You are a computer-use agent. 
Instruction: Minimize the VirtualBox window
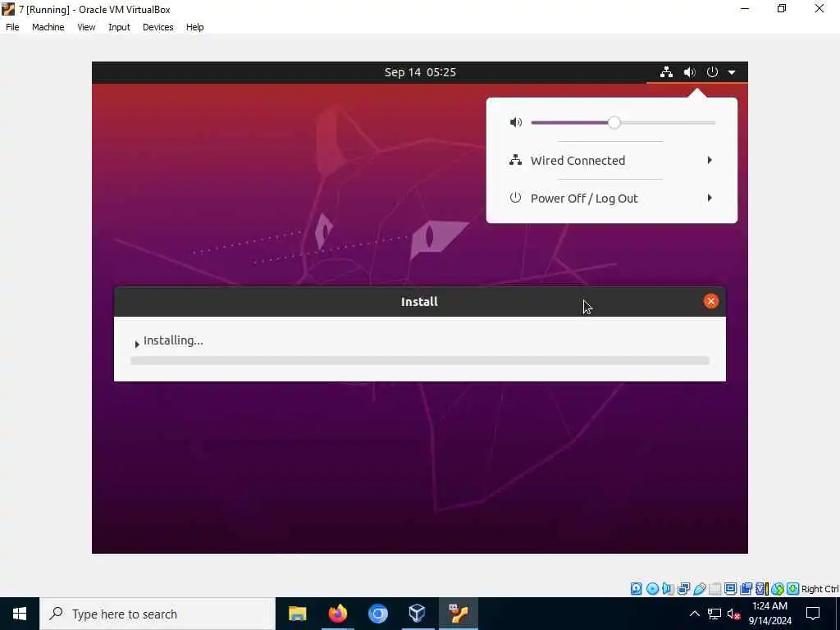(745, 9)
